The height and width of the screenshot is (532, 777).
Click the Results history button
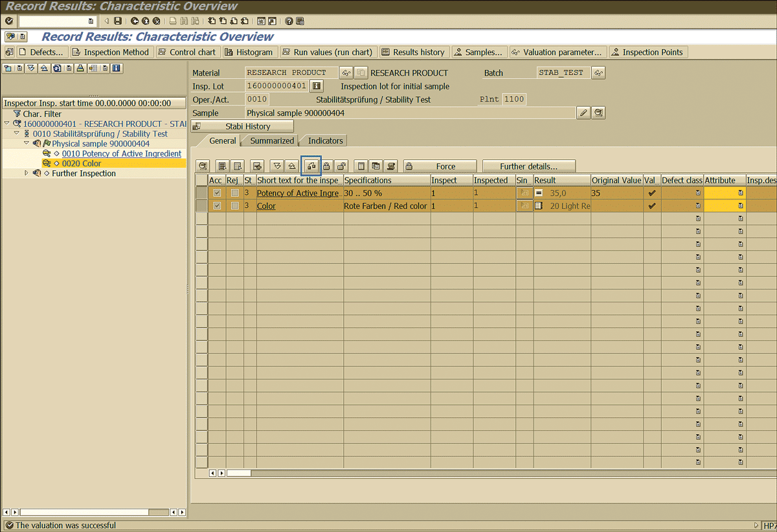[413, 52]
